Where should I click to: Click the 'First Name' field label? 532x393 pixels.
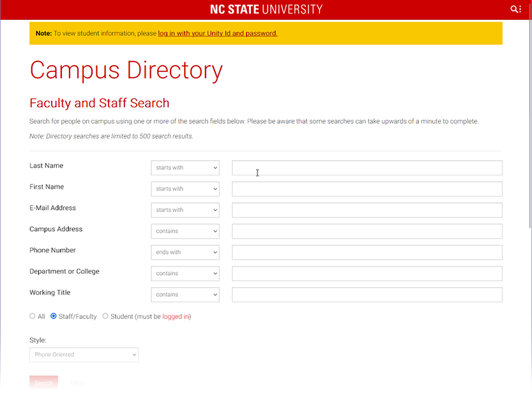coord(47,187)
